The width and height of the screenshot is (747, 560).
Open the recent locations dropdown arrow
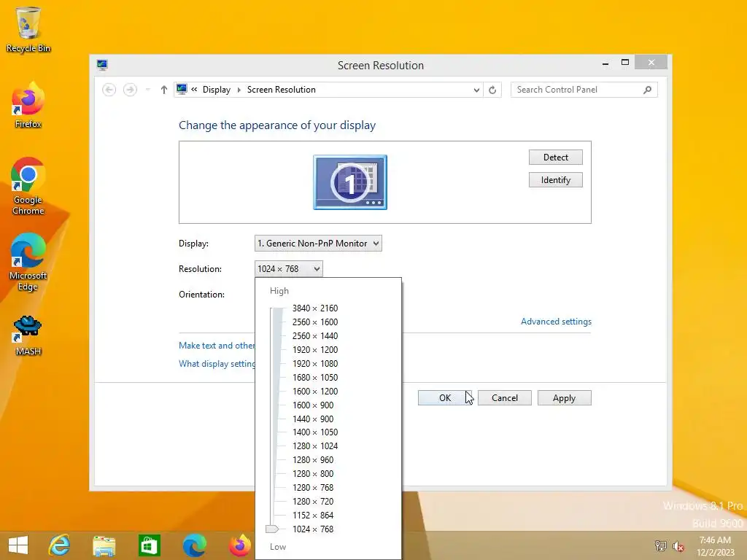147,90
